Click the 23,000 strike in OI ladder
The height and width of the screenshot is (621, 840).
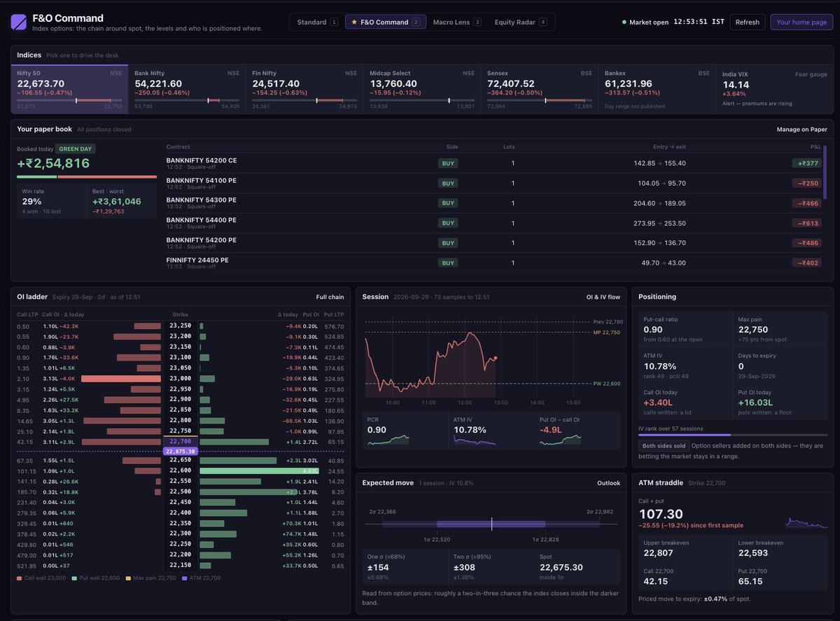coord(180,379)
